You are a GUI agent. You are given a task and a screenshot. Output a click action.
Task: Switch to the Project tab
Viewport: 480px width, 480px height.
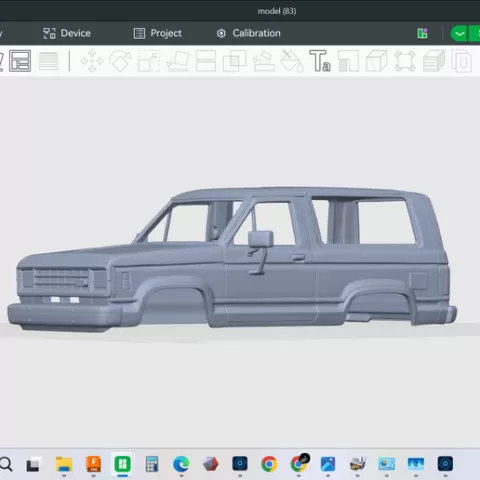click(x=158, y=33)
